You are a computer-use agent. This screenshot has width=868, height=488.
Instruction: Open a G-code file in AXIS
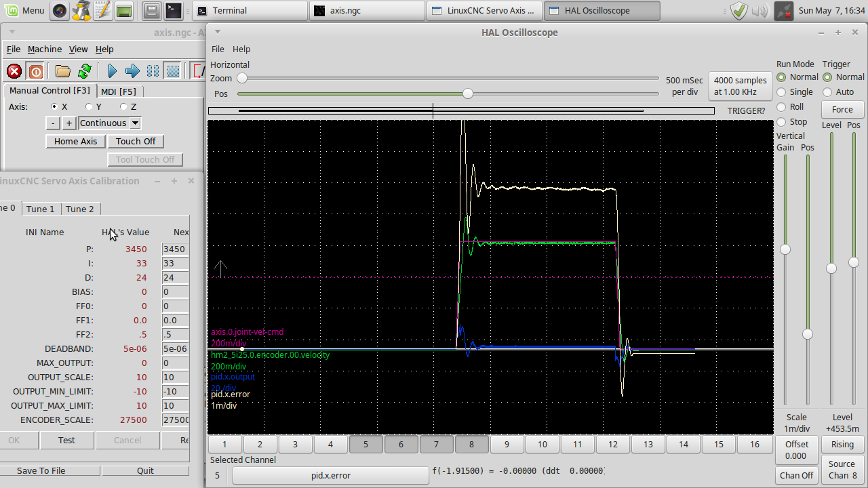point(63,71)
